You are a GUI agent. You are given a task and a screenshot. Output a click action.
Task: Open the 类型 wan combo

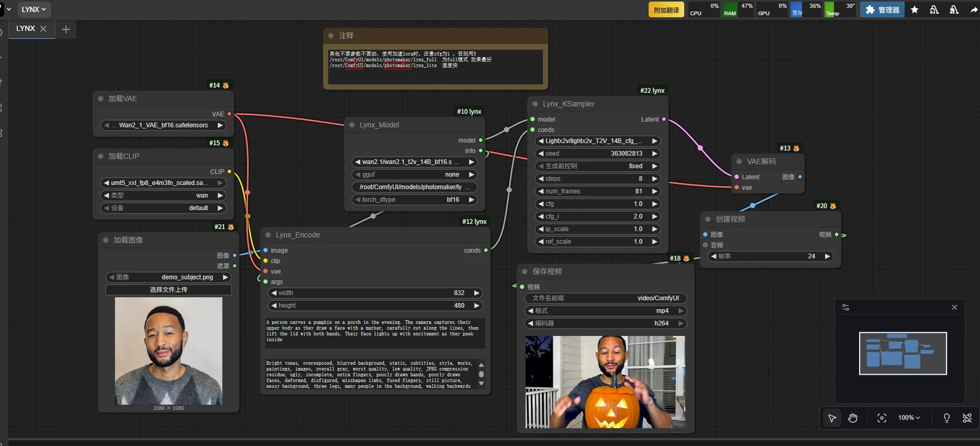point(163,195)
